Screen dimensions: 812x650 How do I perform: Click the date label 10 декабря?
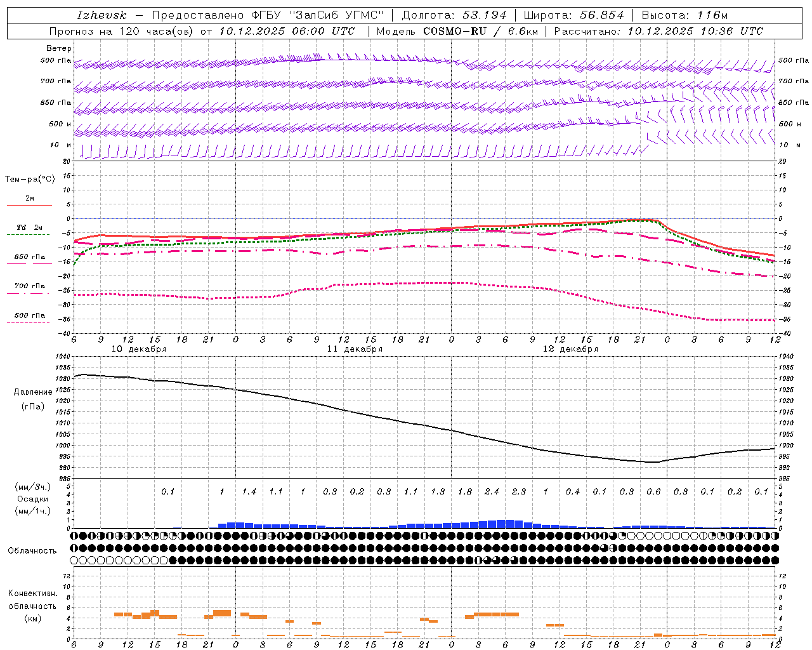click(139, 349)
